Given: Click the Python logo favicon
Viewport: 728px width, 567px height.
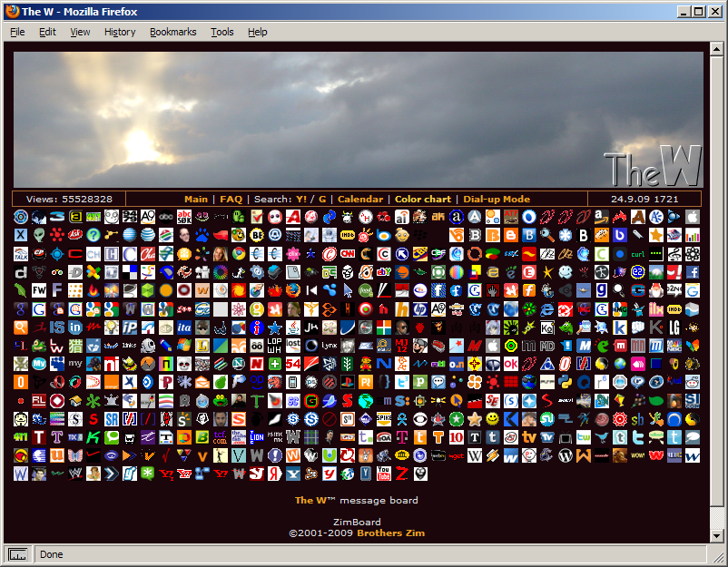Looking at the screenshot, I should [565, 382].
